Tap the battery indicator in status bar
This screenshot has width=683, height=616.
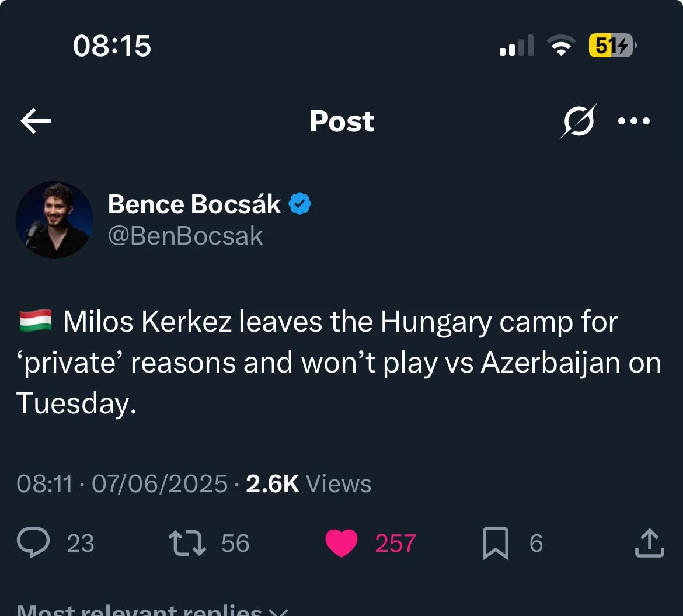pyautogui.click(x=612, y=46)
